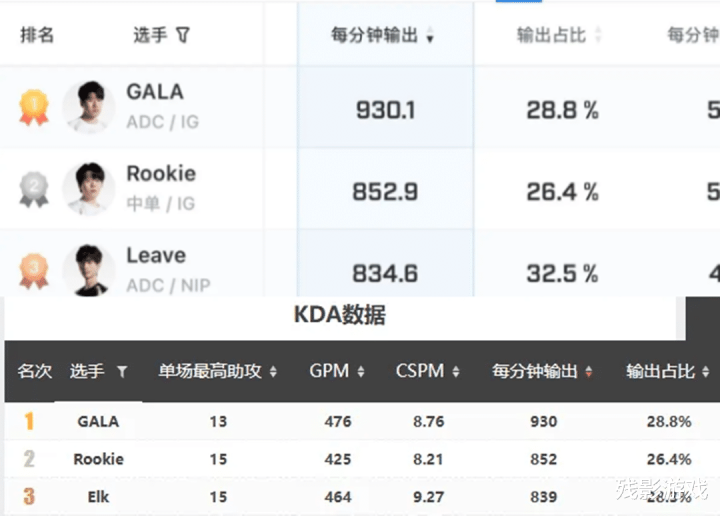Sort top table by 输出占比 arrows
Image resolution: width=720 pixels, height=516 pixels.
coord(598,35)
